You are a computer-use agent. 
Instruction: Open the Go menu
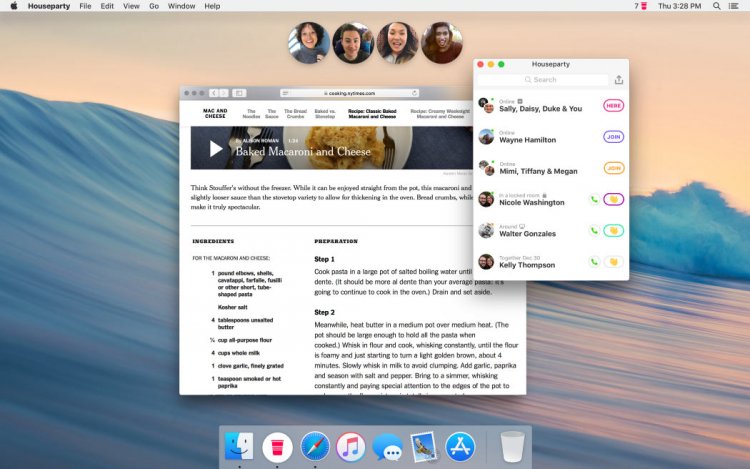(154, 6)
